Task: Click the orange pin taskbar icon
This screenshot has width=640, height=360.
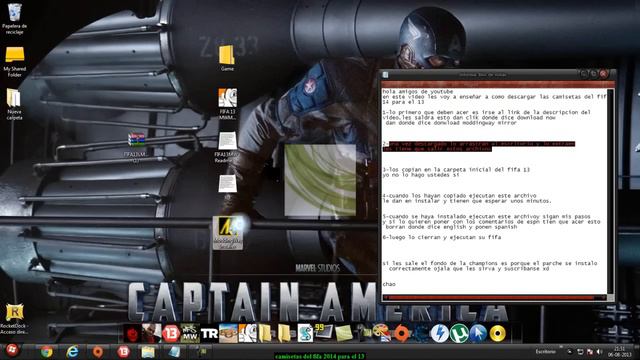Action: [x=98, y=351]
